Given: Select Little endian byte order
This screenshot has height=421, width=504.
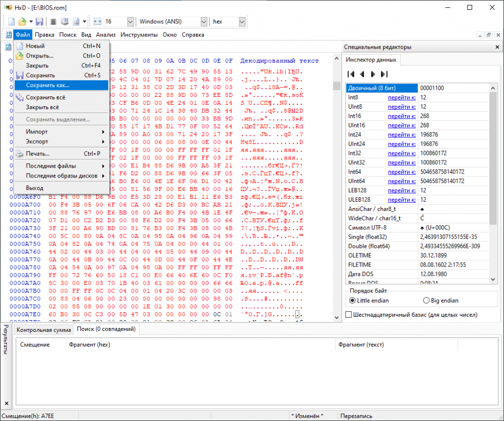Looking at the screenshot, I should coord(369,301).
